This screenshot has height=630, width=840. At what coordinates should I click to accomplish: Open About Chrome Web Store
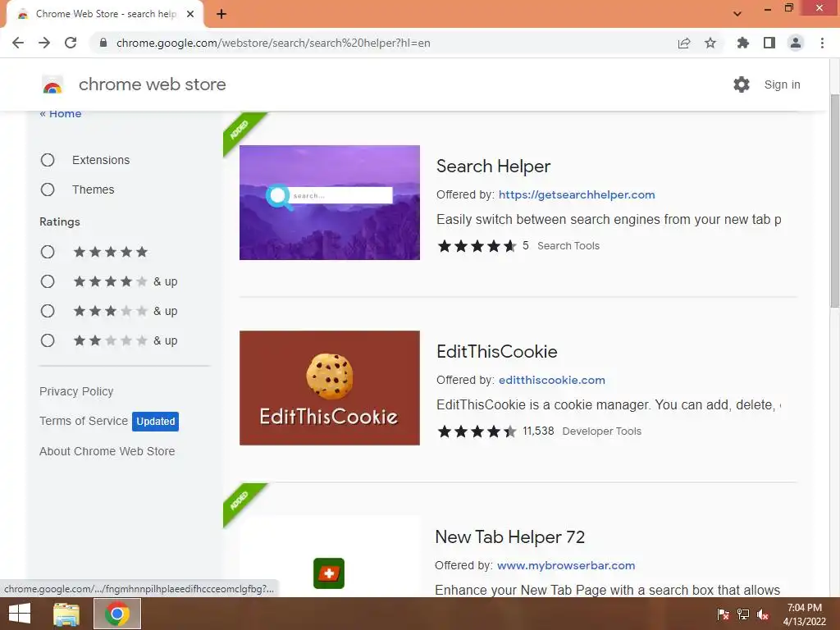tap(107, 451)
